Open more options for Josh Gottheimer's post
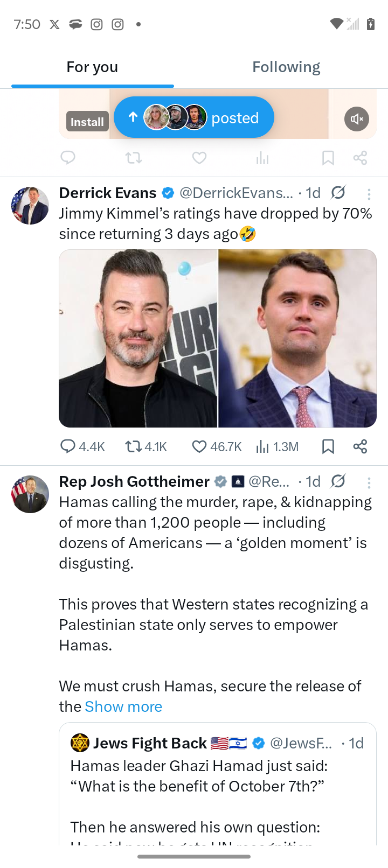This screenshot has width=388, height=868. click(x=369, y=482)
